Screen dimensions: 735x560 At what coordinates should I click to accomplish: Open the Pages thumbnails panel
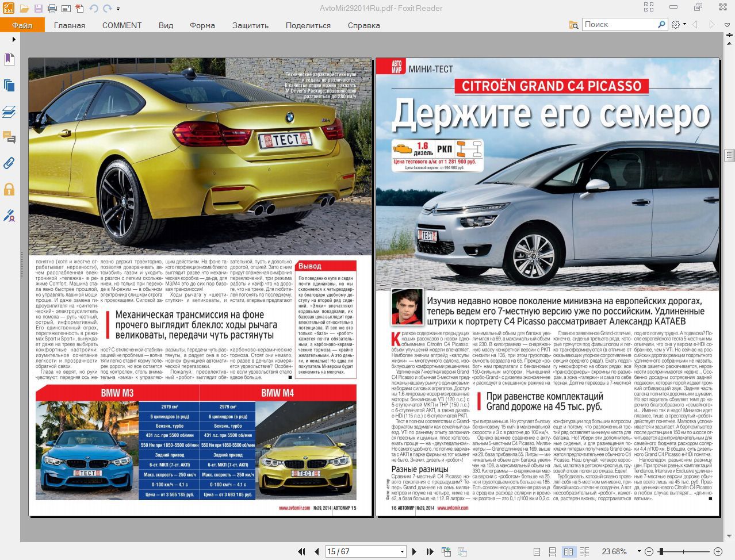coord(9,86)
